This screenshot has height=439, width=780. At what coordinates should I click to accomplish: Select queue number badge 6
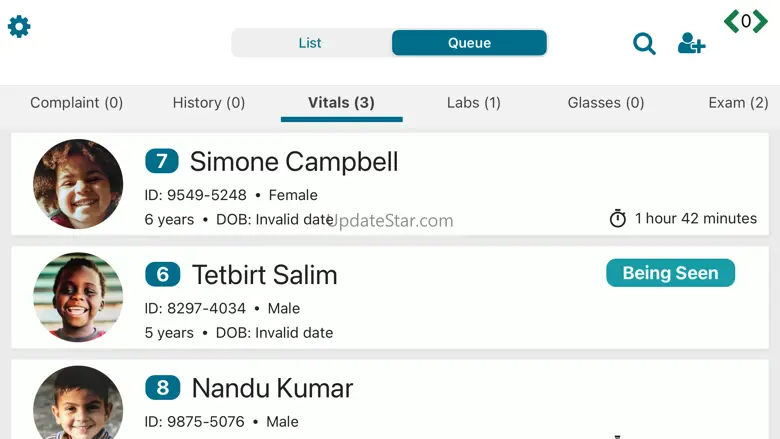163,274
